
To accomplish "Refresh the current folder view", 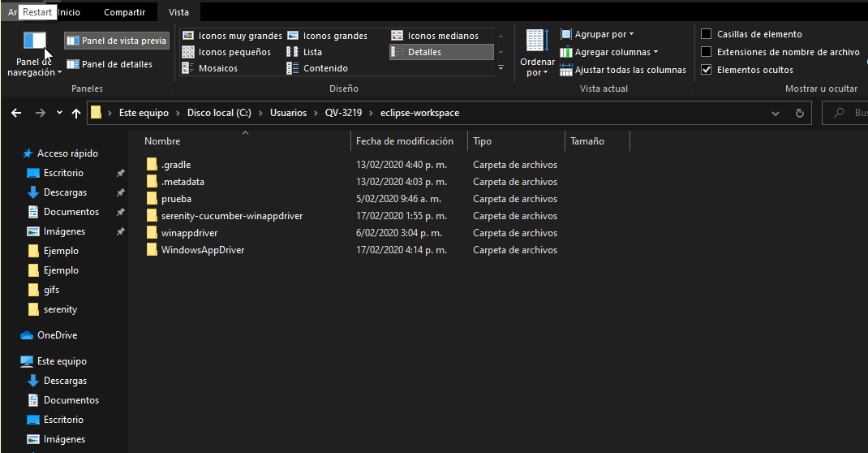I will point(800,113).
